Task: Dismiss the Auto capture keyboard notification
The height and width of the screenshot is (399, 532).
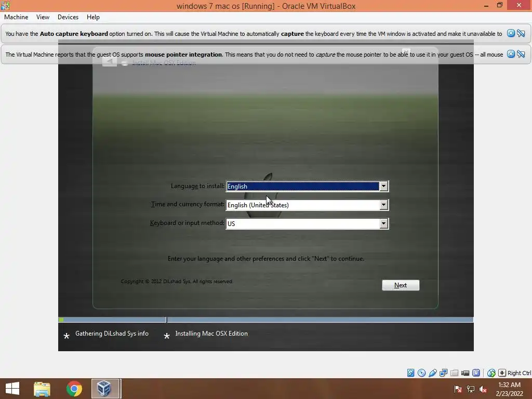Action: 511,33
